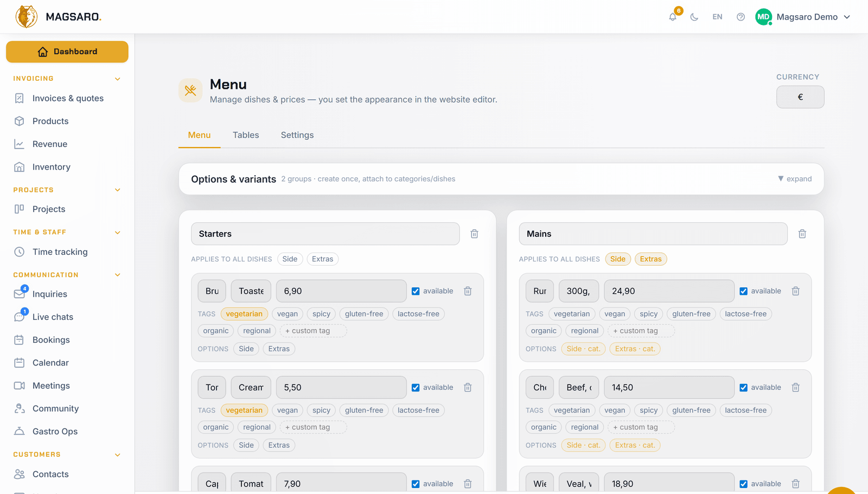Screen dimensions: 868x494
Task: Toggle spicy tag on the 5,50 dish
Action: [x=321, y=410]
